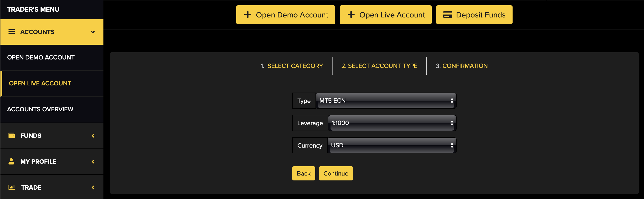Expand the Trade section chevron
Image resolution: width=644 pixels, height=199 pixels.
click(93, 188)
